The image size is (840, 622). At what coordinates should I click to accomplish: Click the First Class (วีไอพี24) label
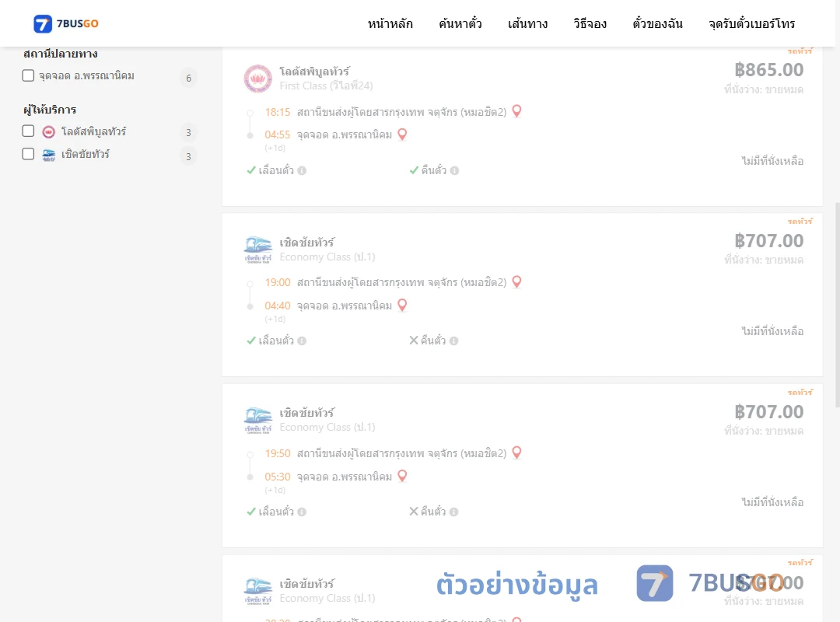326,86
